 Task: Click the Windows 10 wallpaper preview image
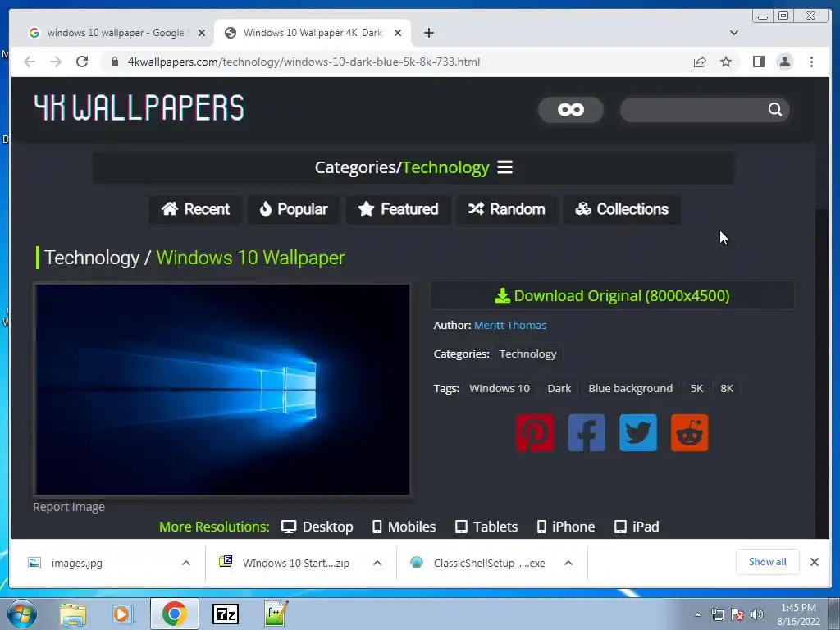tap(222, 390)
